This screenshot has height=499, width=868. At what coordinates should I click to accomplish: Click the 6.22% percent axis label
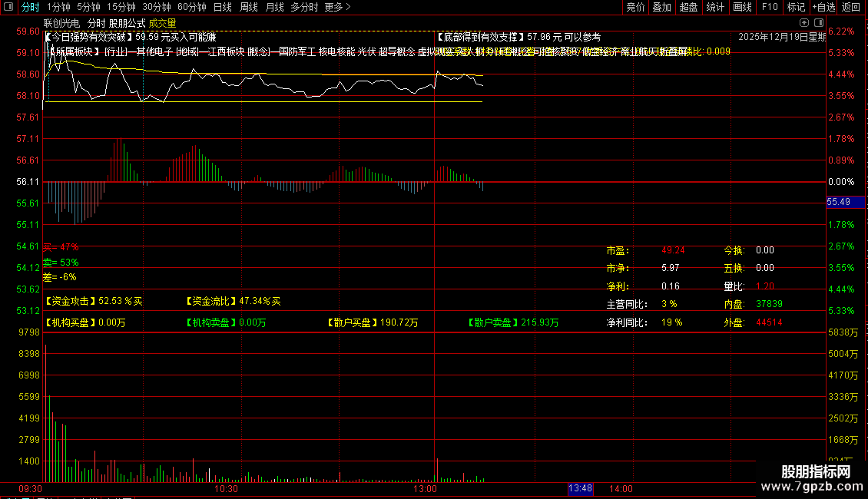(x=841, y=31)
